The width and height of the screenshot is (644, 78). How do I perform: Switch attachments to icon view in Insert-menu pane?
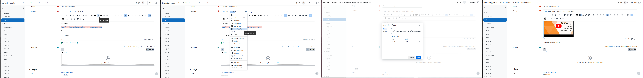tap(307, 50)
